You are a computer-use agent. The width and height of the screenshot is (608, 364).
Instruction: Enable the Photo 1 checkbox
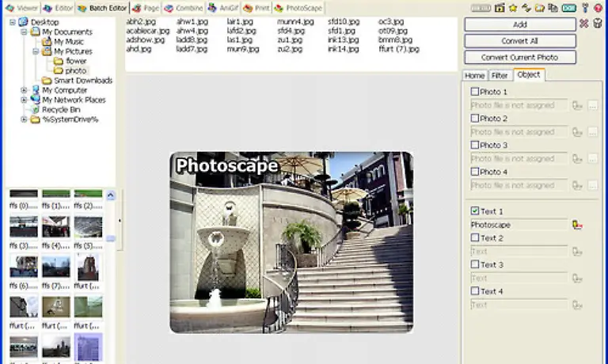point(475,92)
